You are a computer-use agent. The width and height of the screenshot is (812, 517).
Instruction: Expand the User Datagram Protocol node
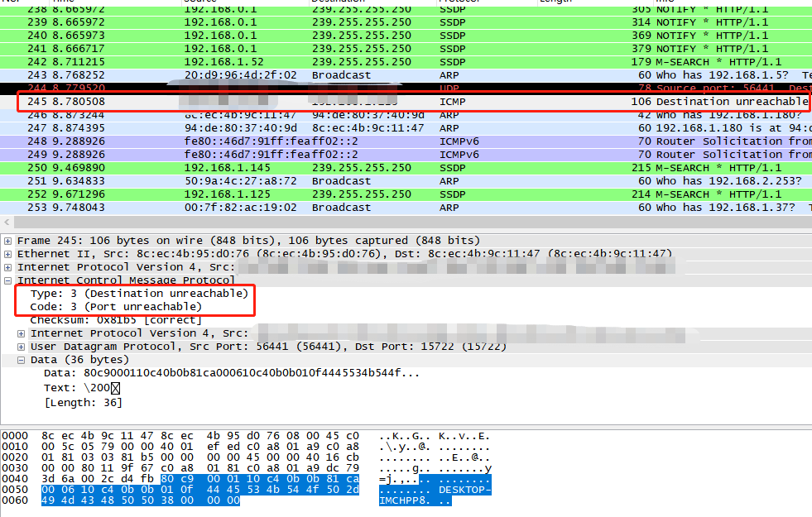pos(22,347)
